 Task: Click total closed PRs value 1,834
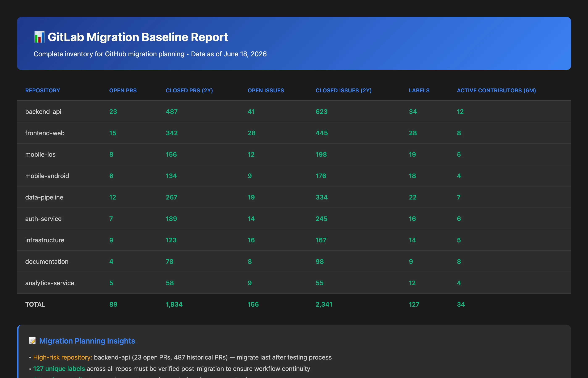(x=174, y=304)
